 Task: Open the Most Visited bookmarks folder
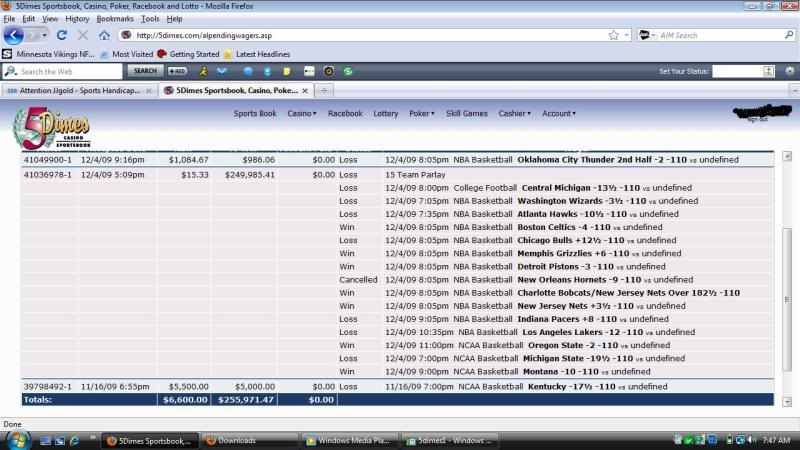127,54
